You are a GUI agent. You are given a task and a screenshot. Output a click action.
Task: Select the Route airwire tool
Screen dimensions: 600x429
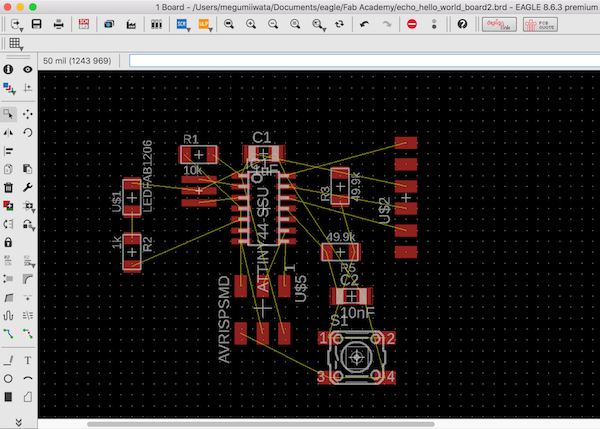pyautogui.click(x=8, y=334)
